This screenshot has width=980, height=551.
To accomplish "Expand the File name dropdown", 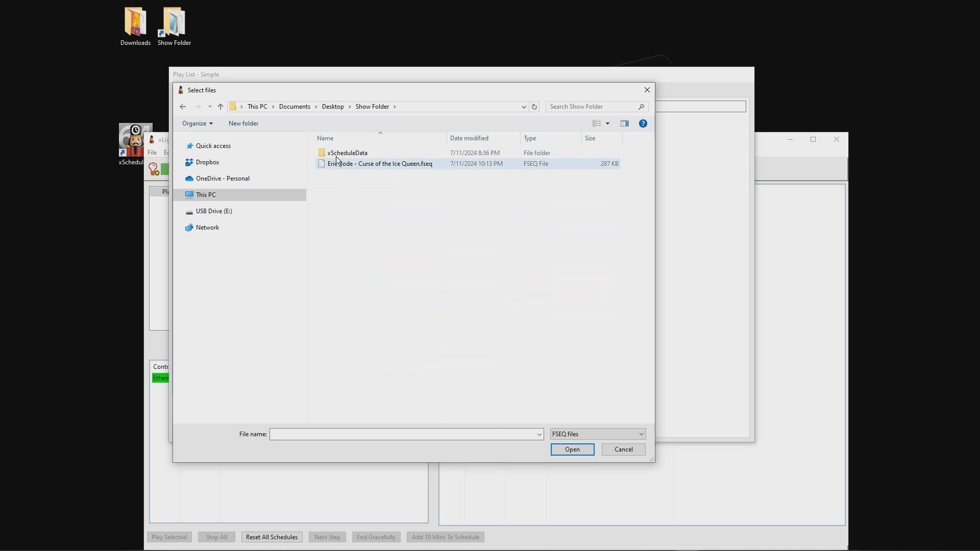I will [x=540, y=434].
